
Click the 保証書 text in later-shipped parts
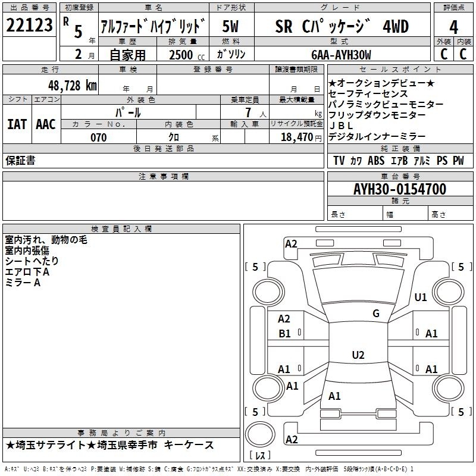click(20, 161)
